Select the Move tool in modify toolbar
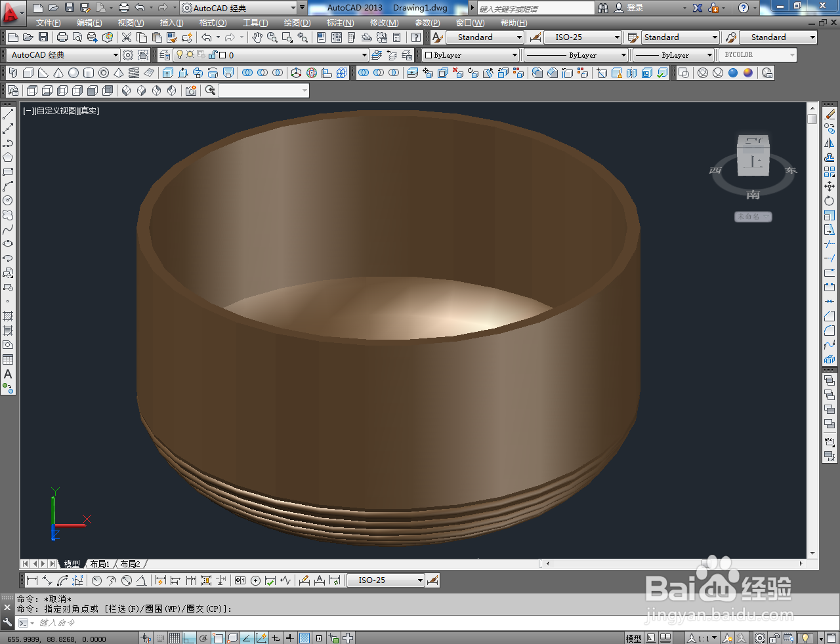 (x=829, y=186)
